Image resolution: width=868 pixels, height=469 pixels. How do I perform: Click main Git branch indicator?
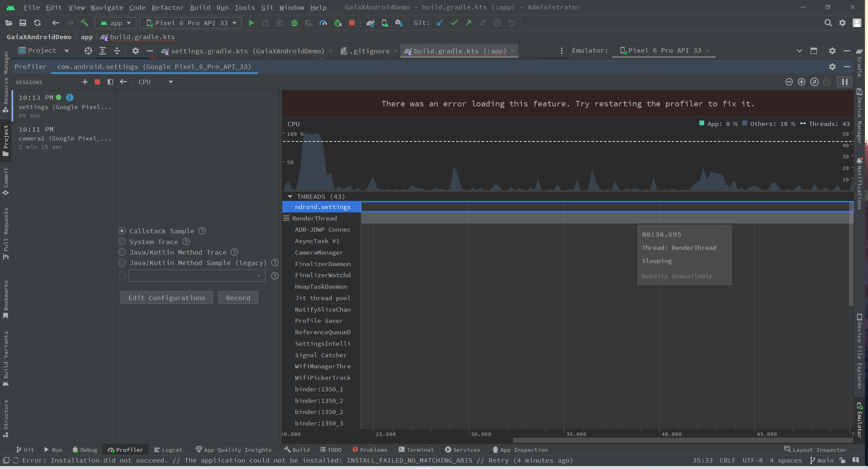821,461
